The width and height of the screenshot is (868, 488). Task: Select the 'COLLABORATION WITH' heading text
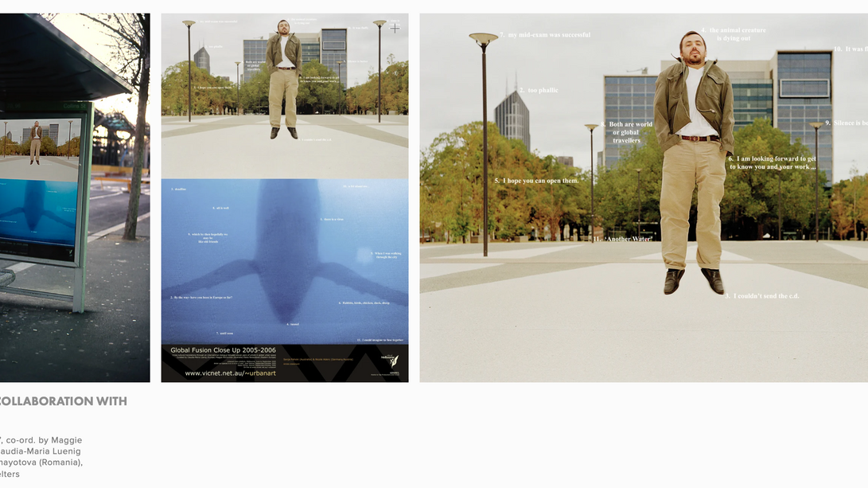click(63, 401)
